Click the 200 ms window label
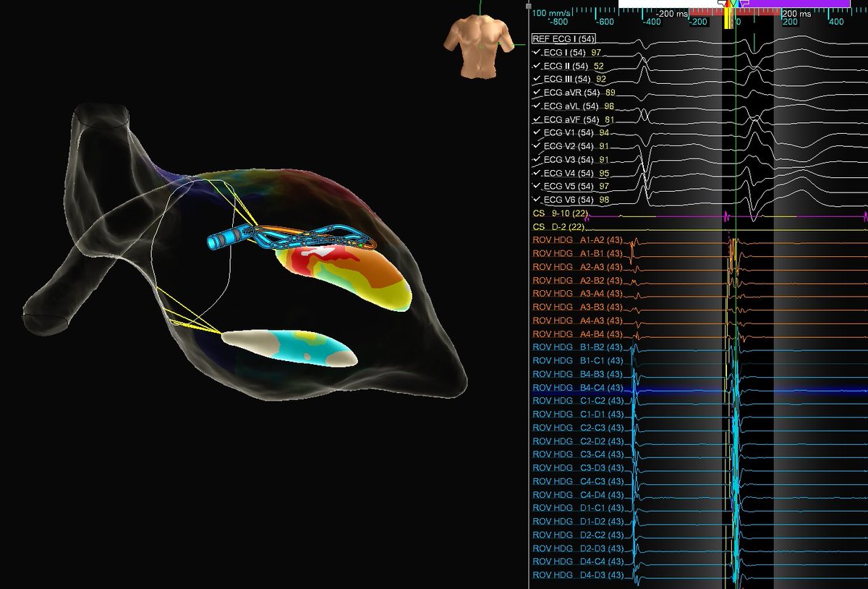Screen dimensions: 868x589 coord(797,13)
